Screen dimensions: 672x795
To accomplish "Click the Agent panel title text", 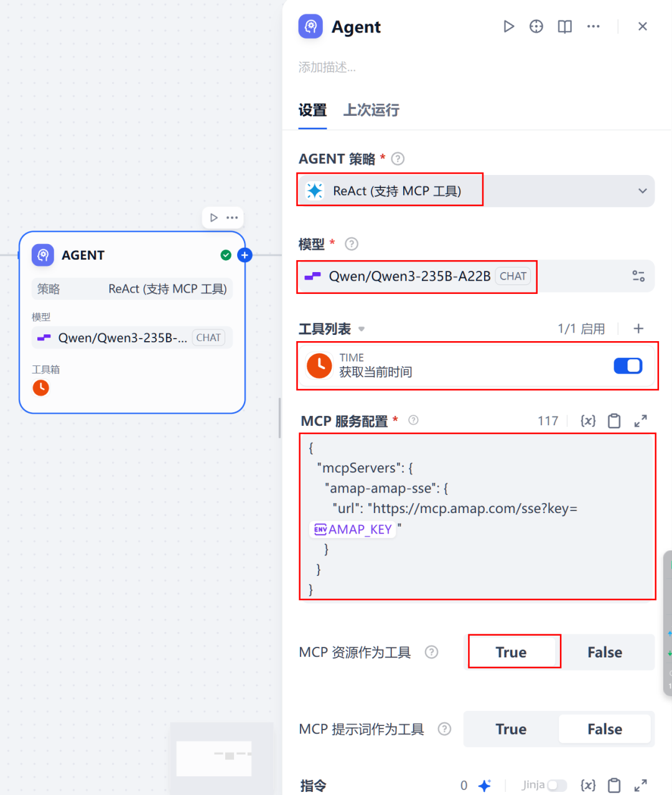I will point(356,27).
